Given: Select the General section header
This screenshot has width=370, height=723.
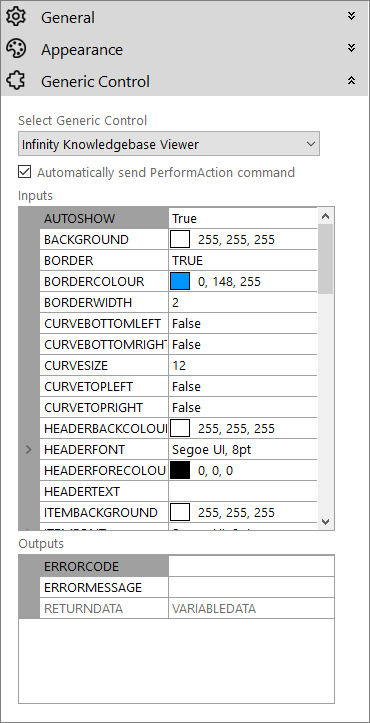Looking at the screenshot, I should pos(185,17).
